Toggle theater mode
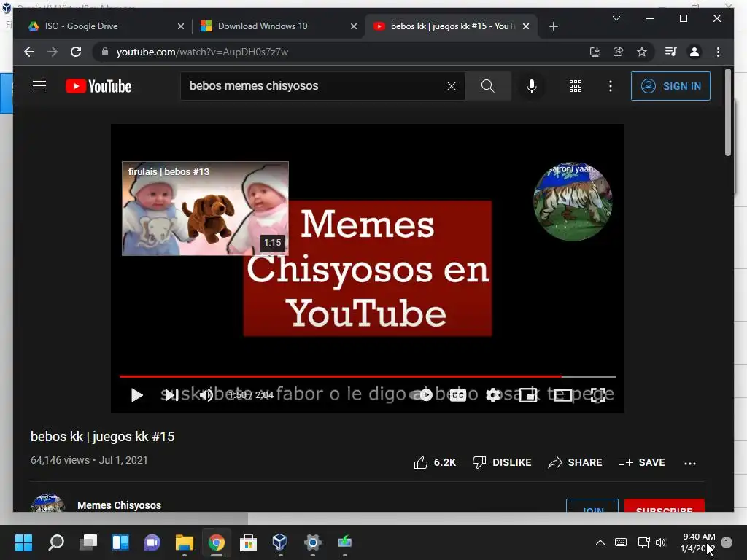 (x=562, y=395)
